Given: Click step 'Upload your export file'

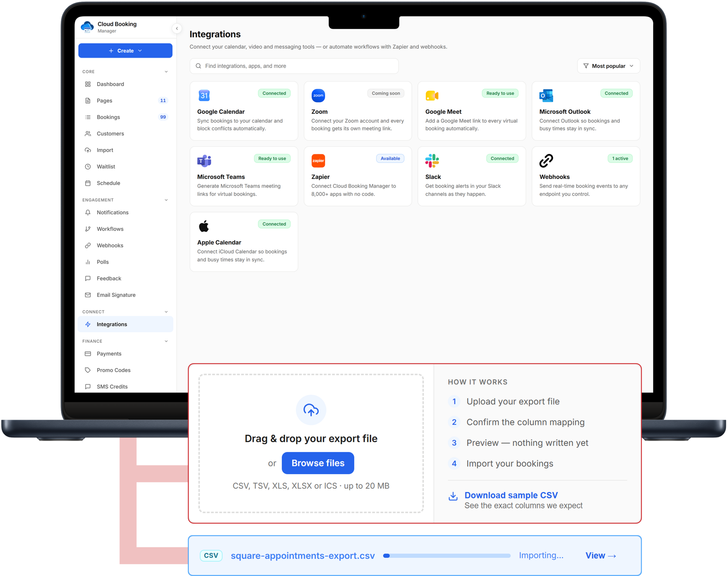Looking at the screenshot, I should [x=513, y=401].
